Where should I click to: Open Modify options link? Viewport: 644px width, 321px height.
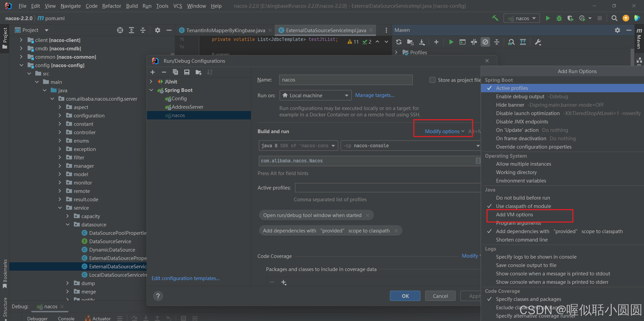point(444,131)
